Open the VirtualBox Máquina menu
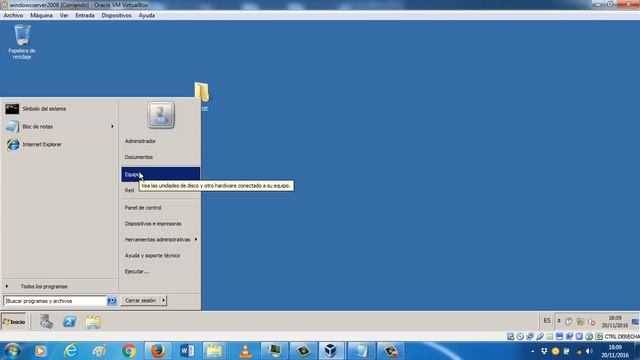640x360 pixels. click(41, 16)
